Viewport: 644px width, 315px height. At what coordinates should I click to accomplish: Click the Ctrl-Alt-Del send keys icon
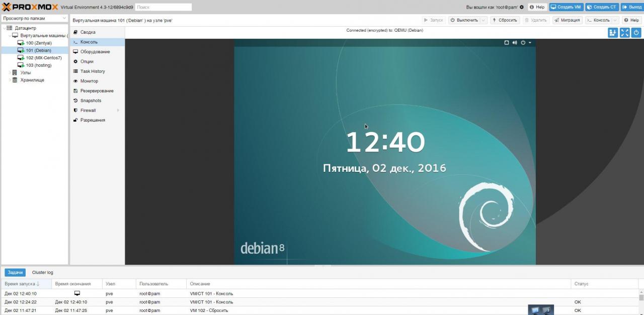pyautogui.click(x=613, y=33)
